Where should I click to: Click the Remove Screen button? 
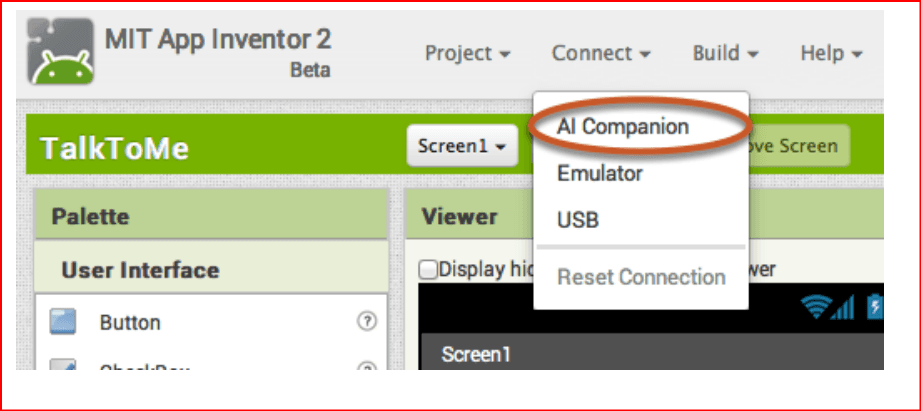795,146
